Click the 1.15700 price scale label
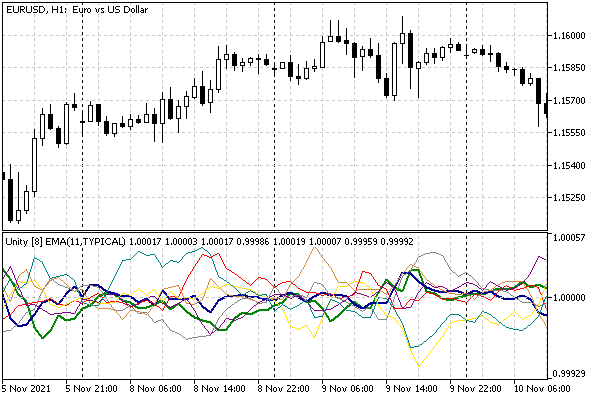This screenshot has height=400, width=600. click(x=569, y=101)
